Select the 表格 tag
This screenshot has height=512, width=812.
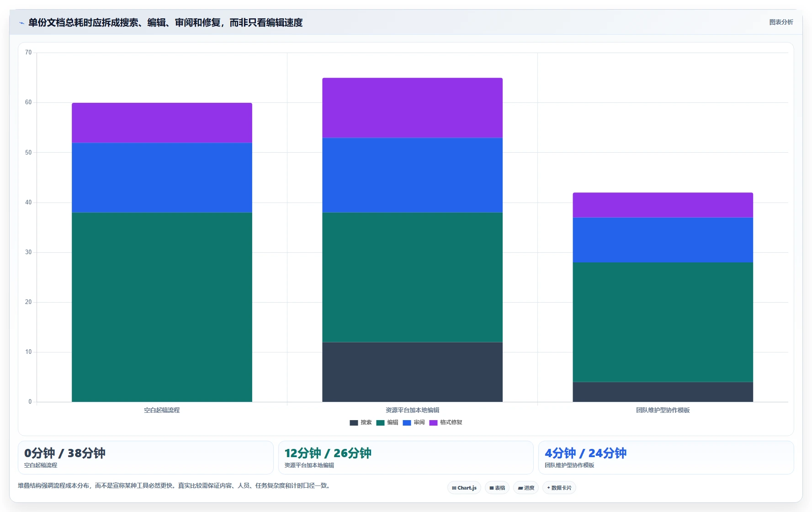pos(497,488)
